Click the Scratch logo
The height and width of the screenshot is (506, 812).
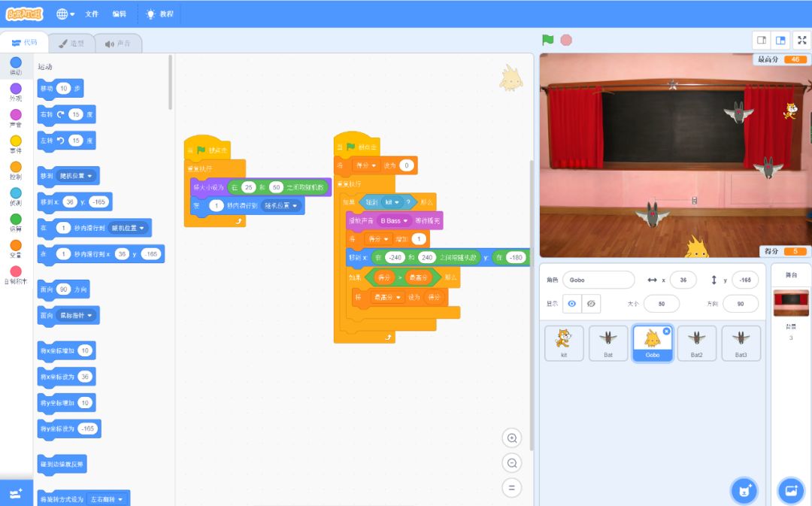click(24, 14)
